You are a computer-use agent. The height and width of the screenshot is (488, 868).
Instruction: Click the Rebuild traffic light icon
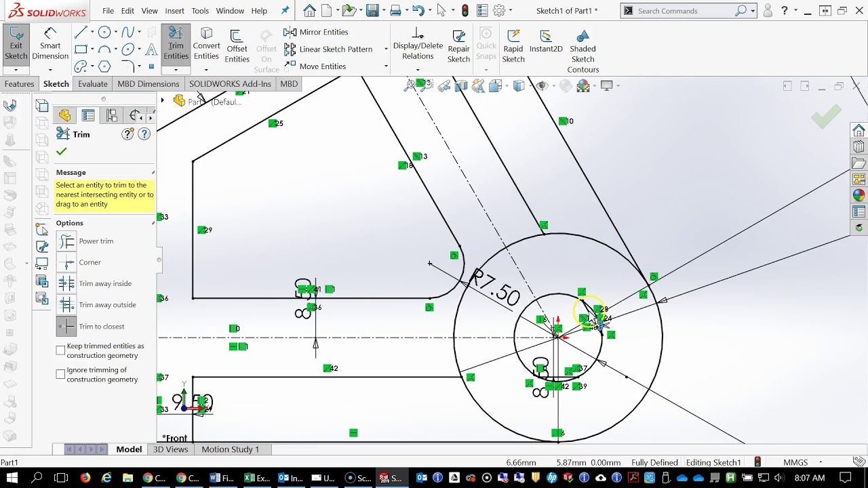[x=465, y=10]
